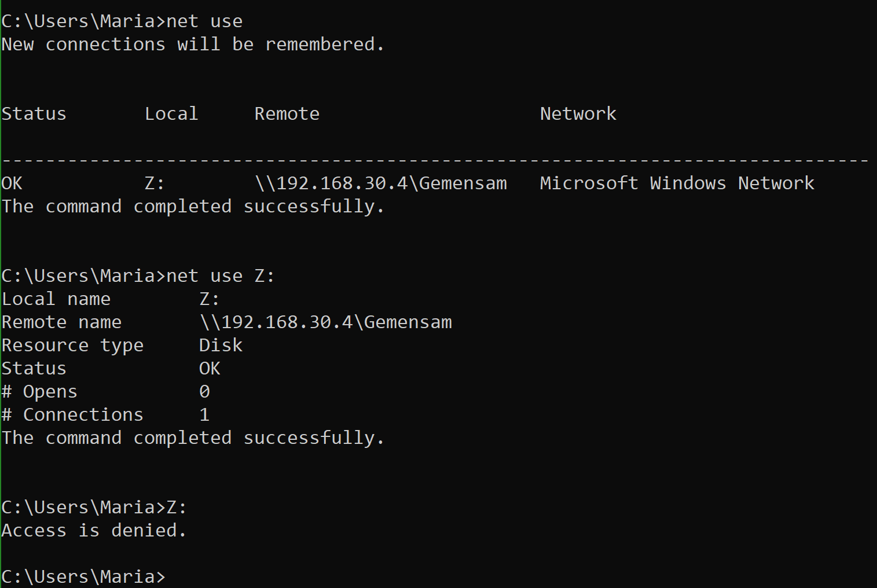Click the "Disk" resource type value

click(x=221, y=346)
